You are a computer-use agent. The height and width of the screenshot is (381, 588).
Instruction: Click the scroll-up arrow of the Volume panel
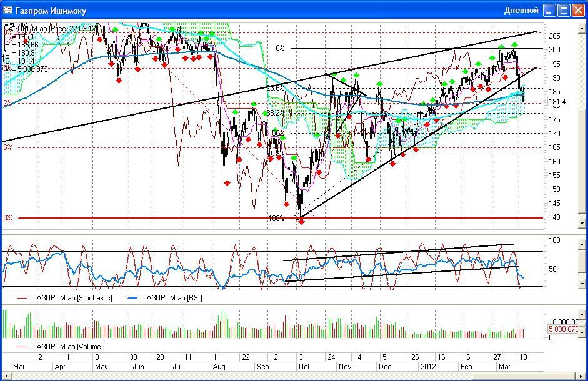[582, 314]
